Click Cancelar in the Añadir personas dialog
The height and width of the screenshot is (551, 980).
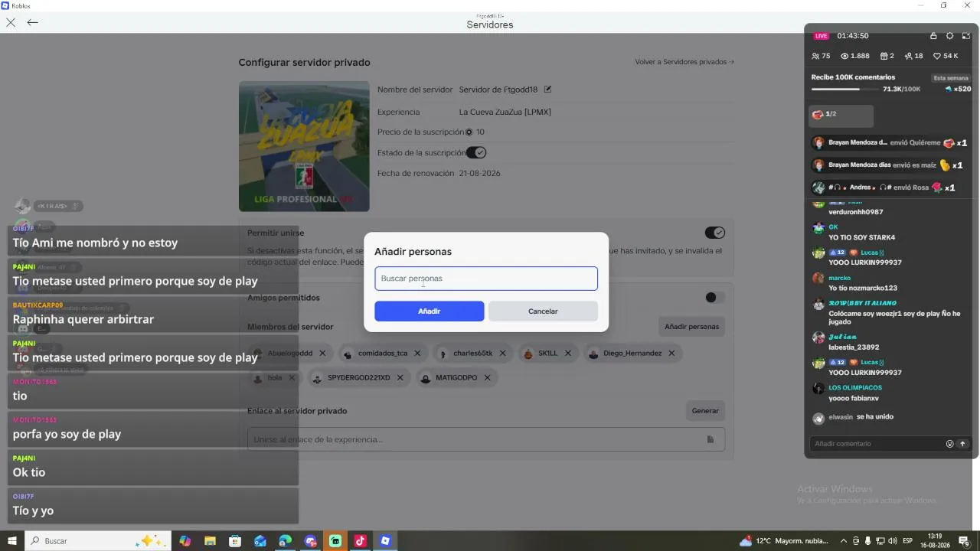pos(543,311)
